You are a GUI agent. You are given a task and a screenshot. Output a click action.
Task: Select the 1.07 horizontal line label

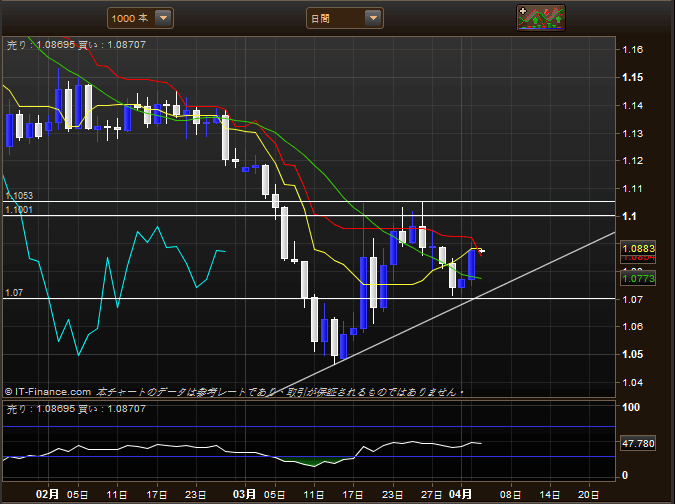click(14, 293)
